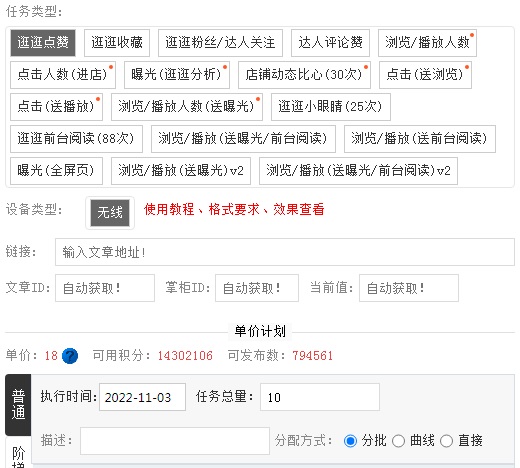Switch to the 普通 vertical tab
520x468 pixels.
pos(18,404)
